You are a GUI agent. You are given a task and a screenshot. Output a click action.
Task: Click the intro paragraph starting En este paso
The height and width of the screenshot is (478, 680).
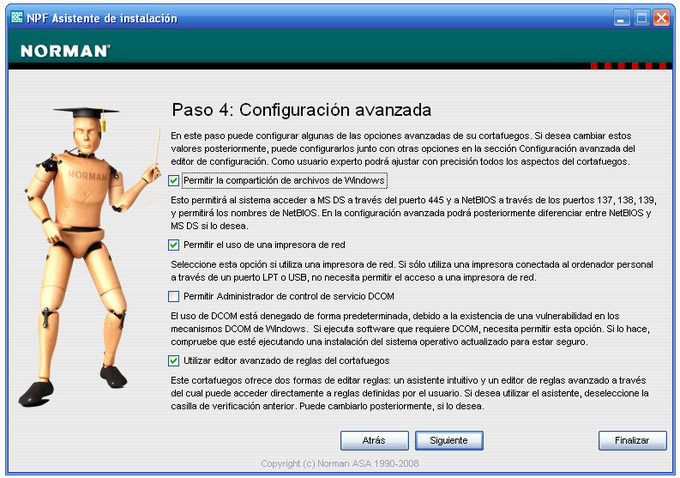click(x=403, y=149)
